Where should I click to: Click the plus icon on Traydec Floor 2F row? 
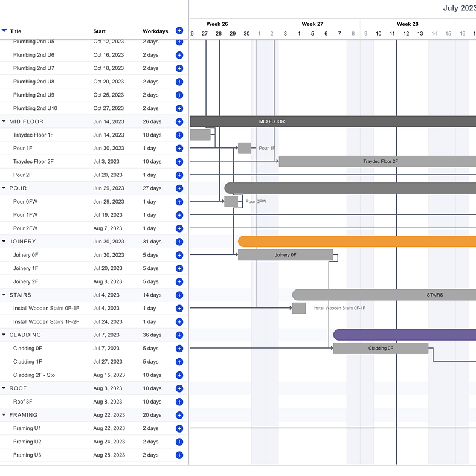pyautogui.click(x=179, y=162)
